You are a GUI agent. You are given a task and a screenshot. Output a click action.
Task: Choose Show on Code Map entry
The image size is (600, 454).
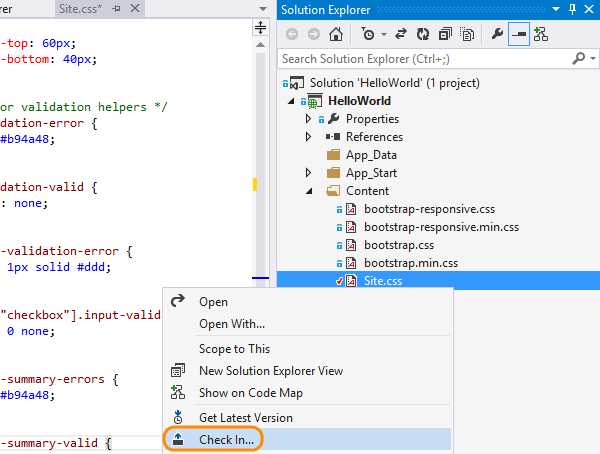click(251, 393)
